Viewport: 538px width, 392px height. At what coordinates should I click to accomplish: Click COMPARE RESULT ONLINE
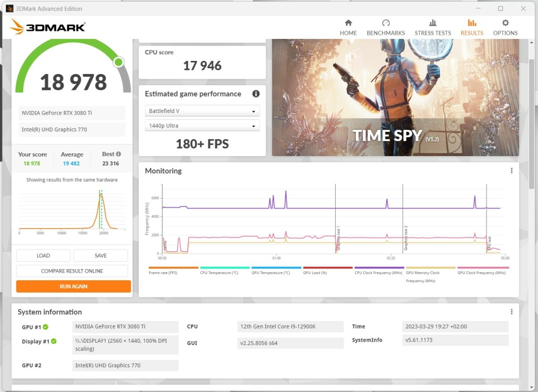point(72,271)
